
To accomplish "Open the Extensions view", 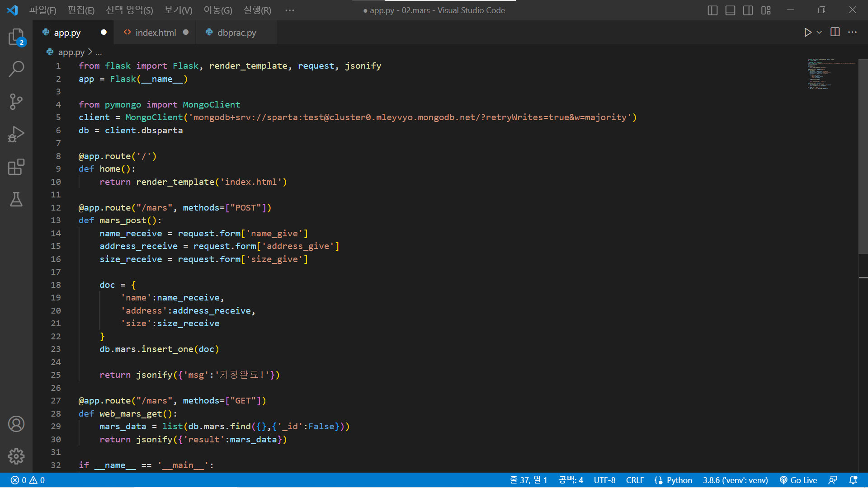I will [x=16, y=167].
